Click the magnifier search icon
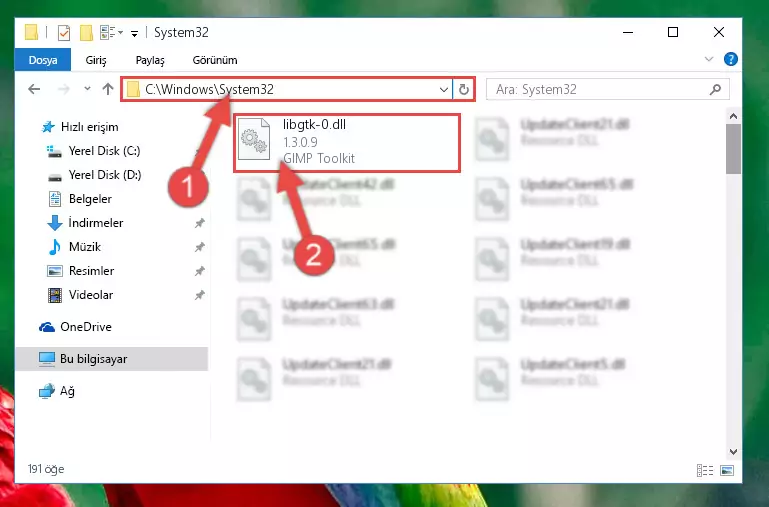The width and height of the screenshot is (769, 507). pyautogui.click(x=716, y=89)
